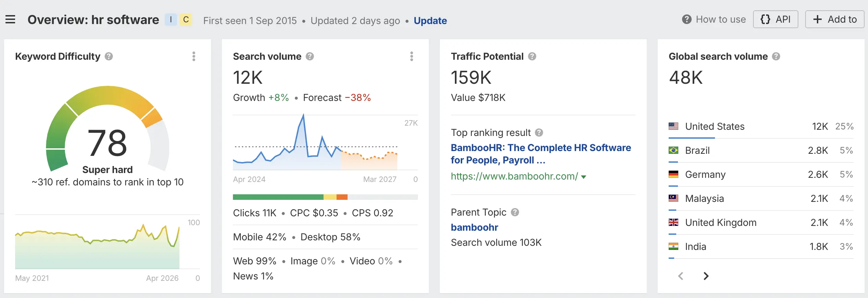Viewport: 868px width, 298px height.
Task: Click the Search volume help icon
Action: point(310,56)
